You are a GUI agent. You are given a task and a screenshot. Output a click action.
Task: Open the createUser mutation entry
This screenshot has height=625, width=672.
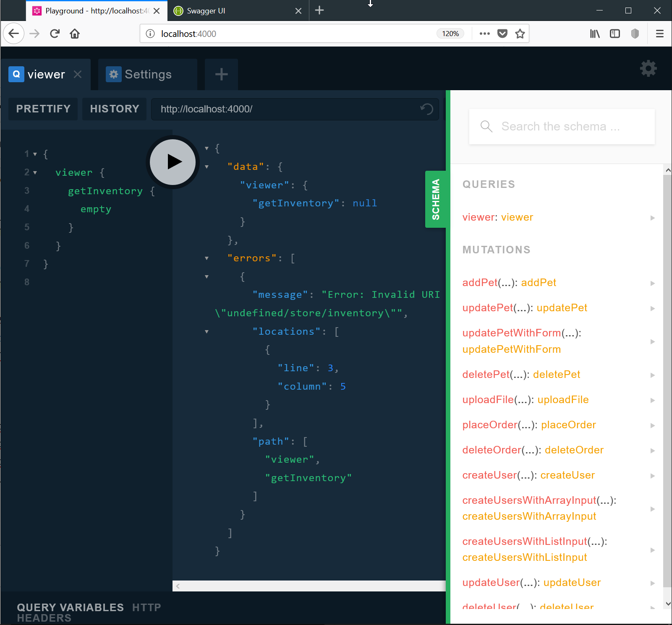point(558,475)
